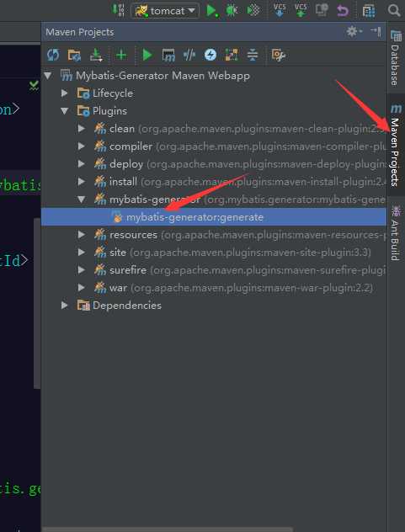Click VCS Update Project icon
Image resolution: width=405 pixels, height=532 pixels.
coord(280,10)
